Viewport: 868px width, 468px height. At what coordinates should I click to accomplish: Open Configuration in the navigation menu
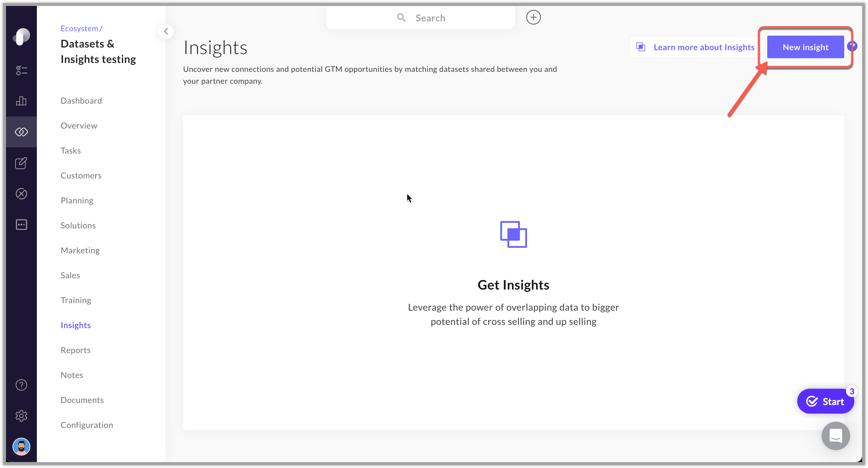[87, 425]
